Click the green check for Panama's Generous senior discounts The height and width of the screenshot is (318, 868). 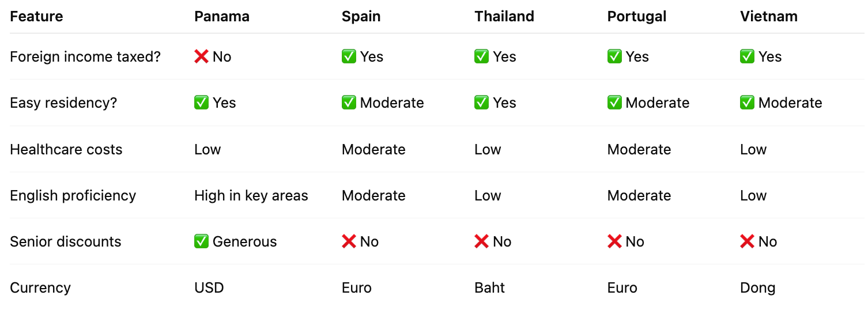click(x=201, y=241)
